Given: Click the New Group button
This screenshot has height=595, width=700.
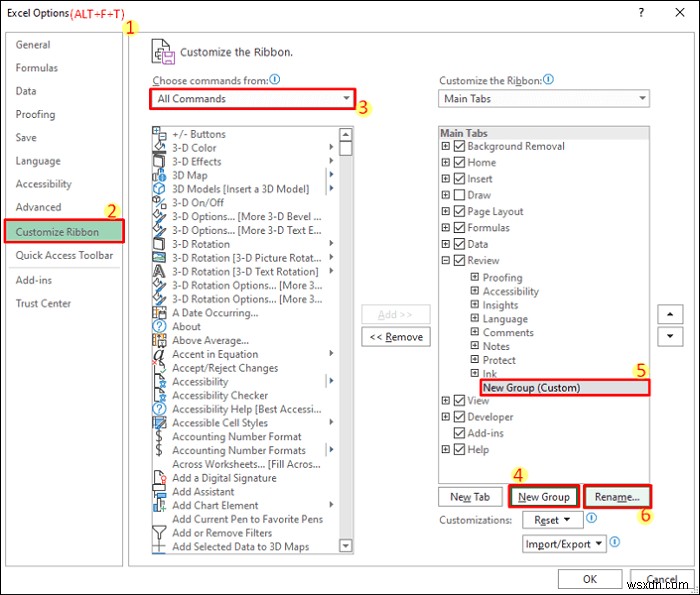Looking at the screenshot, I should [544, 497].
